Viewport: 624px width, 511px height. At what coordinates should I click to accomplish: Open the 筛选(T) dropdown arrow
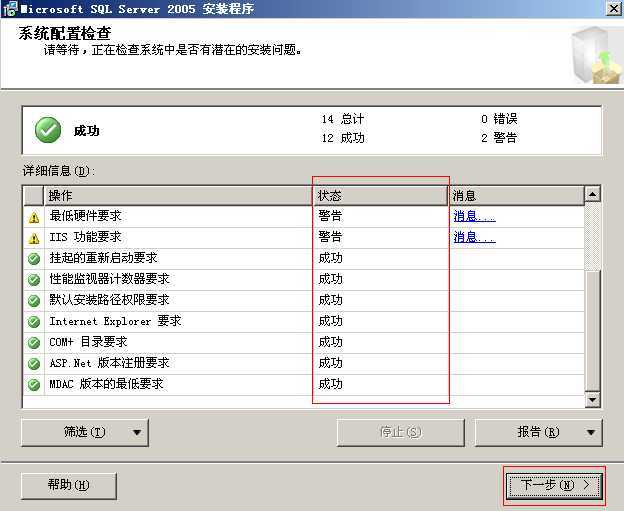click(x=137, y=432)
